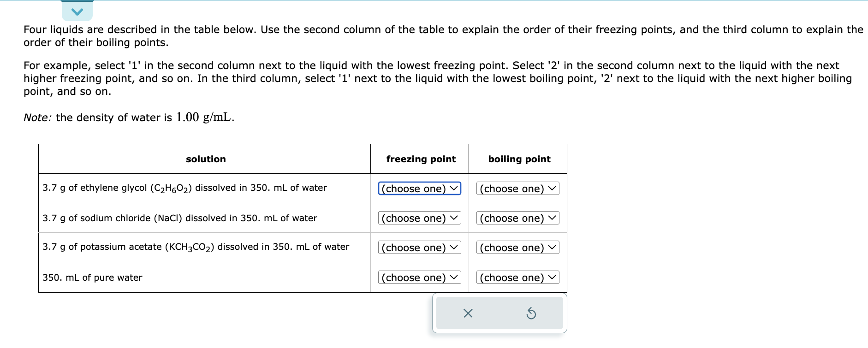Click the 'solution' column header
Viewport: 868px width, 348px height.
[x=206, y=159]
